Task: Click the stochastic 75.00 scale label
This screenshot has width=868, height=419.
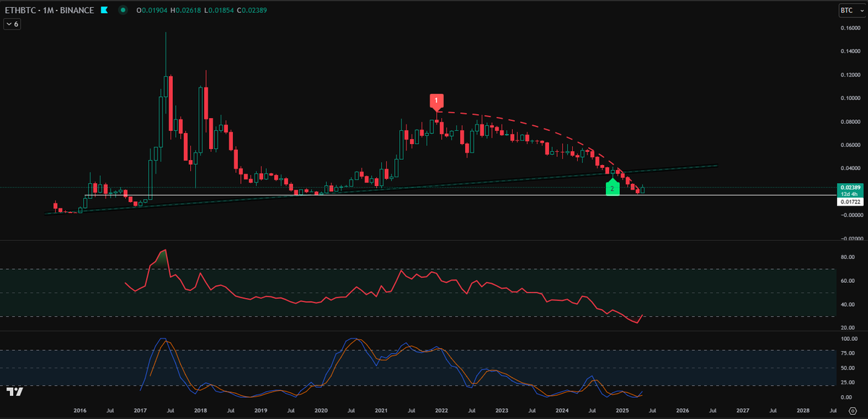Action: [x=848, y=354]
